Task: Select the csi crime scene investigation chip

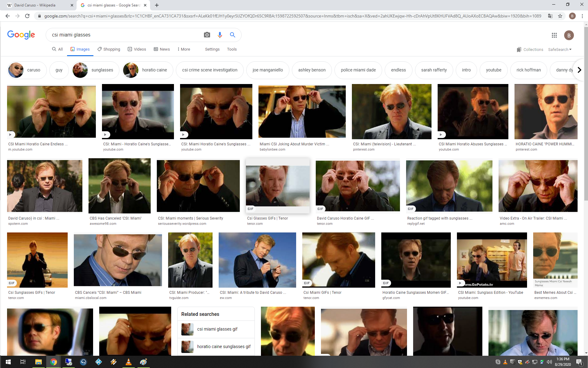Action: pyautogui.click(x=210, y=70)
